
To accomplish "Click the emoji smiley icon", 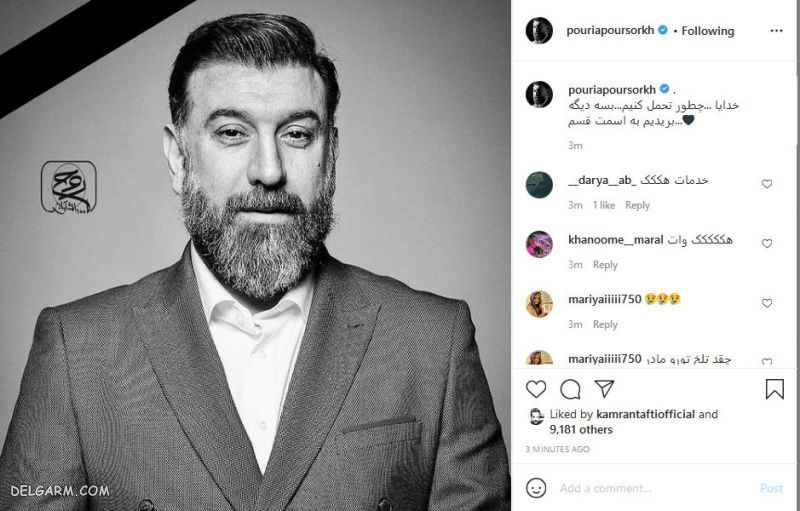I will 537,488.
